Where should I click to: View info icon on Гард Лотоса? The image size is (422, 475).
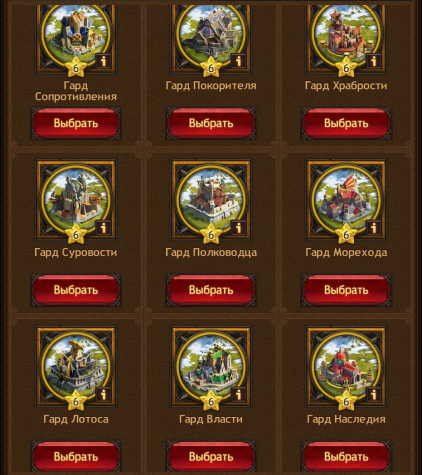[104, 394]
